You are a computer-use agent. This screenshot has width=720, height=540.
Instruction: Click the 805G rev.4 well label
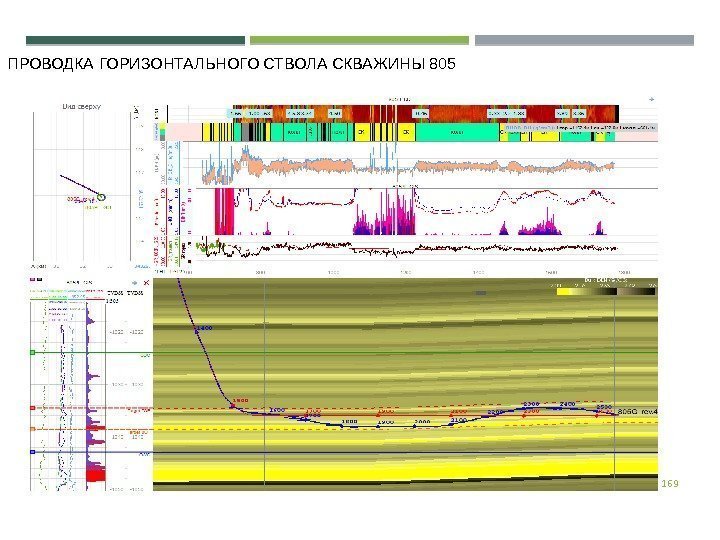[638, 412]
